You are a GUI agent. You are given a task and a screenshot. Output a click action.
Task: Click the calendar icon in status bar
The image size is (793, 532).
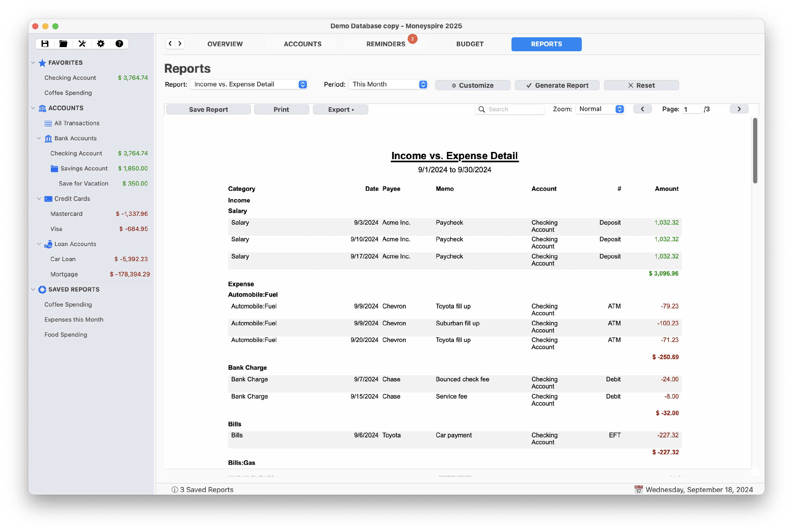click(x=638, y=490)
